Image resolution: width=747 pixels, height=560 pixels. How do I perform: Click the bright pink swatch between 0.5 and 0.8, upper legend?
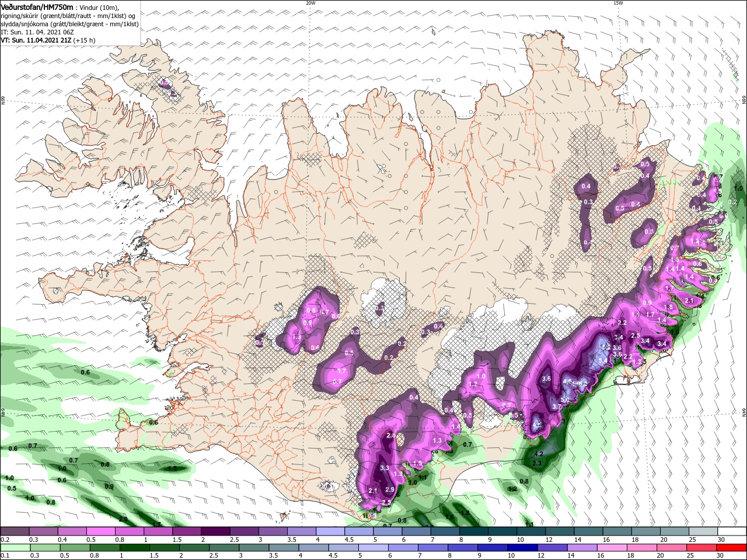tap(100, 531)
